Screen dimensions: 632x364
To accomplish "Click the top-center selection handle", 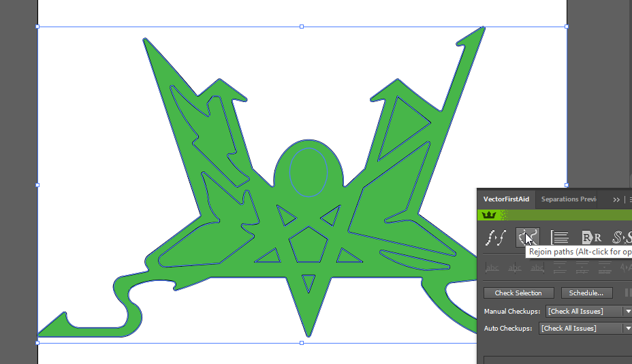I will (x=302, y=27).
